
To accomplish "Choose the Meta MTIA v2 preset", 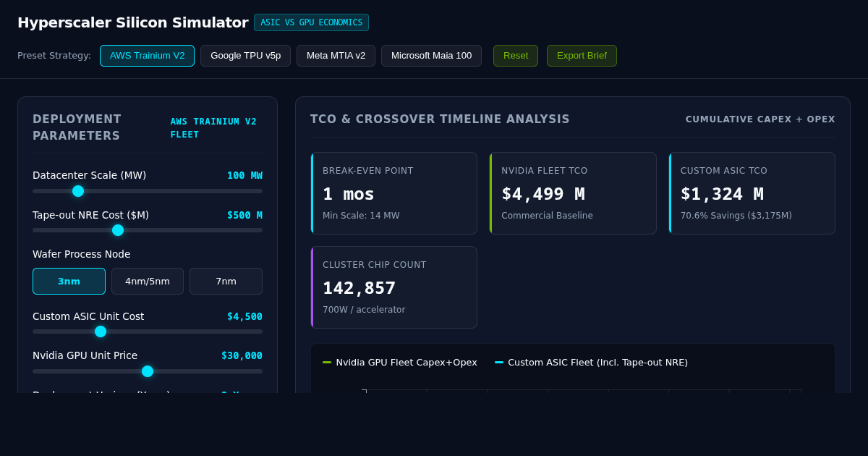I will 336,56.
